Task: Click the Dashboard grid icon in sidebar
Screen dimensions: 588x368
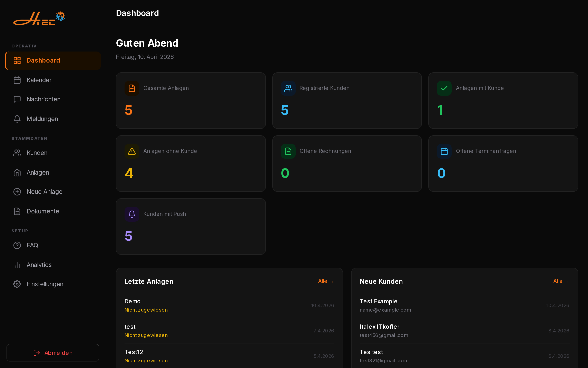Action: [x=17, y=60]
